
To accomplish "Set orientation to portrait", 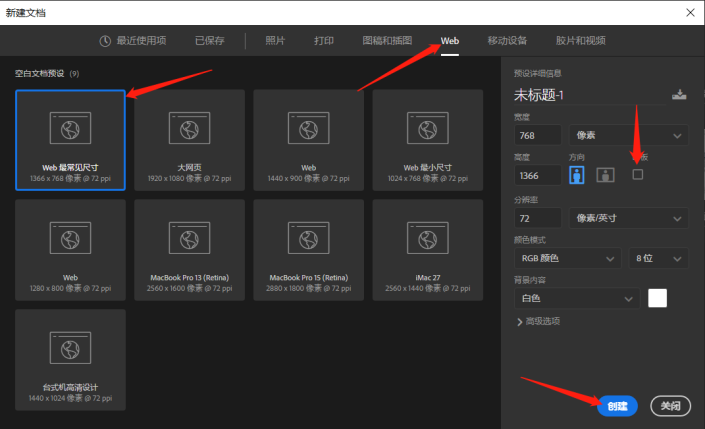I will click(577, 175).
